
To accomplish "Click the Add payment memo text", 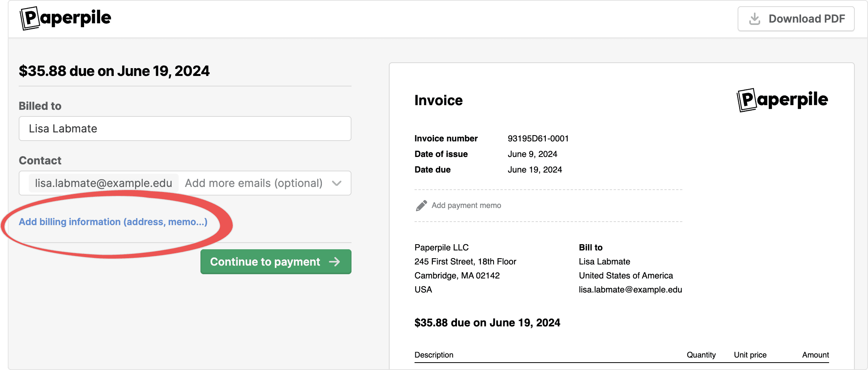I will [x=466, y=205].
